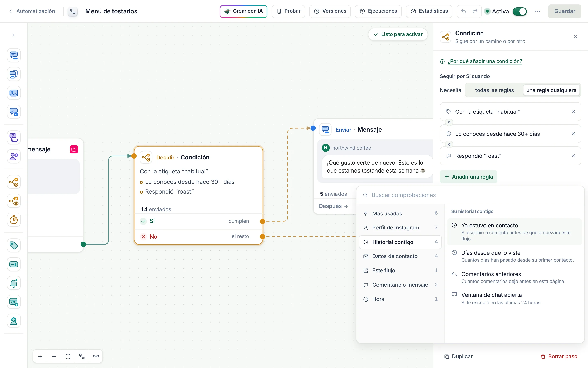Open the Este flujo category

(400, 270)
